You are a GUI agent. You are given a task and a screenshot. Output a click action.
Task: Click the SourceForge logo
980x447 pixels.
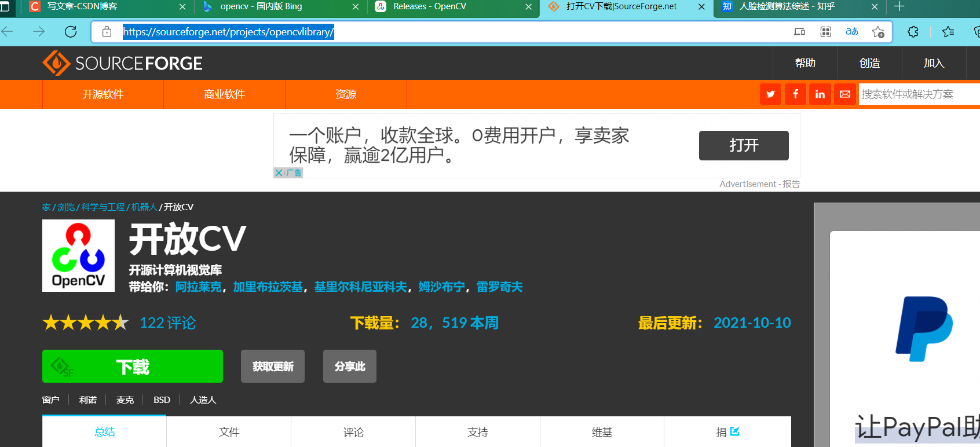(122, 63)
